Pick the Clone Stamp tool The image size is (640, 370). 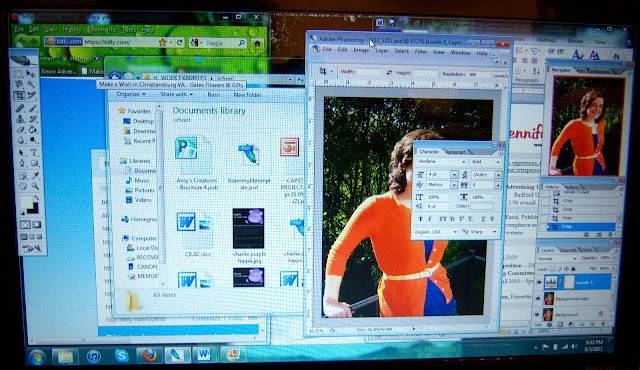coord(20,120)
